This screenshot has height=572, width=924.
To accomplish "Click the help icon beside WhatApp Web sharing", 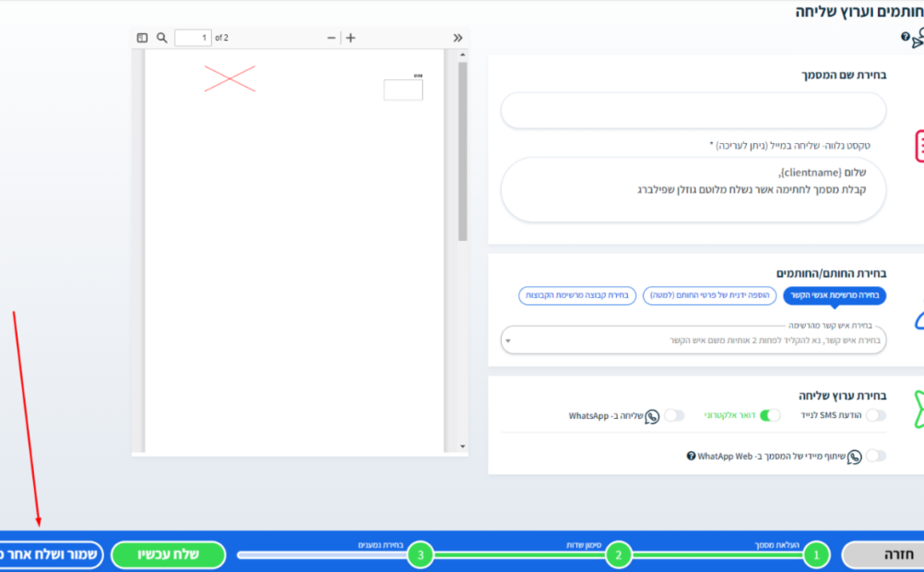I will (691, 456).
